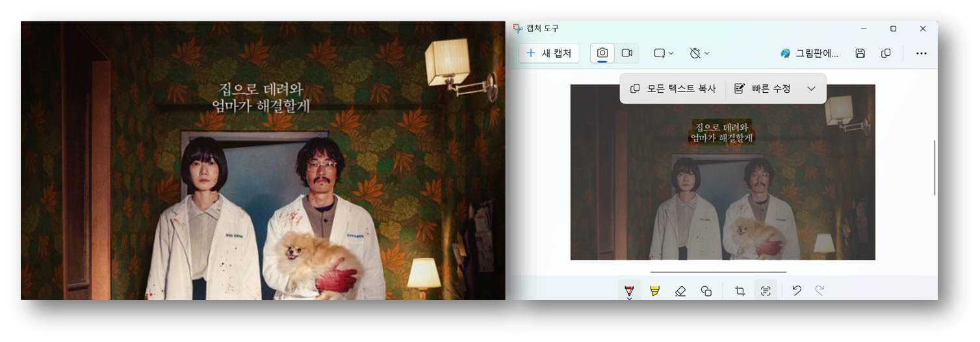The image size is (980, 342).
Task: Switch to snip camera mode
Action: [x=602, y=53]
